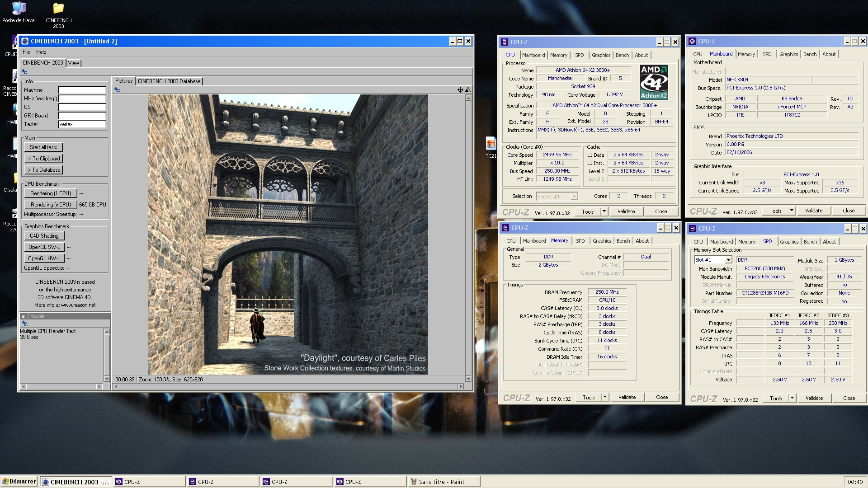868x488 pixels.
Task: Click the Console header collapse square
Action: point(23,316)
